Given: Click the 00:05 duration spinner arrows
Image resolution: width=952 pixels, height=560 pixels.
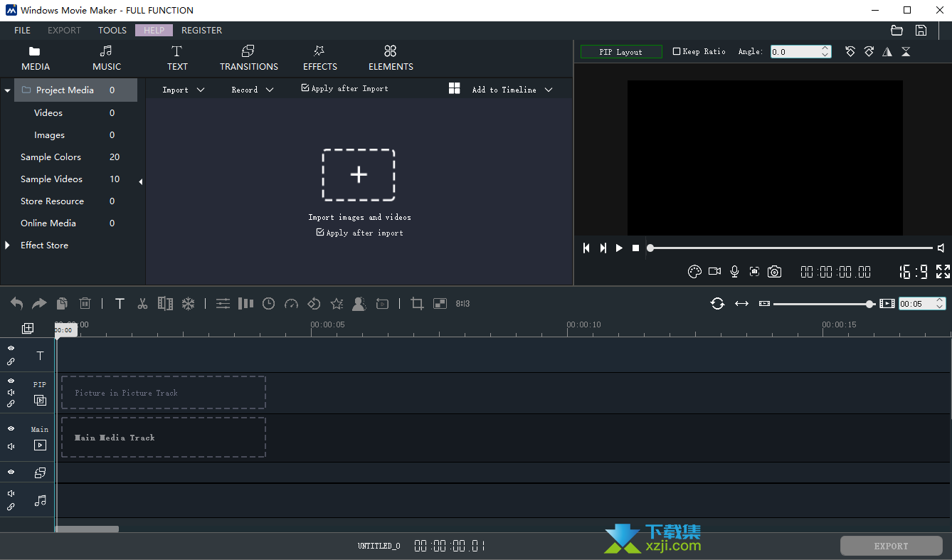Looking at the screenshot, I should click(940, 303).
